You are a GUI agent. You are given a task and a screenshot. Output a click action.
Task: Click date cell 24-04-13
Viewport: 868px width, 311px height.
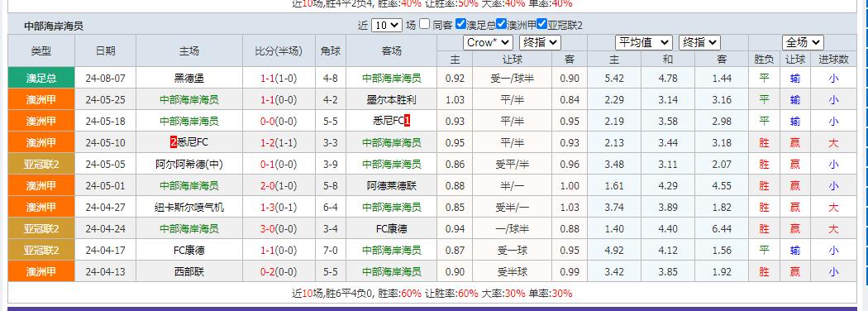[105, 271]
